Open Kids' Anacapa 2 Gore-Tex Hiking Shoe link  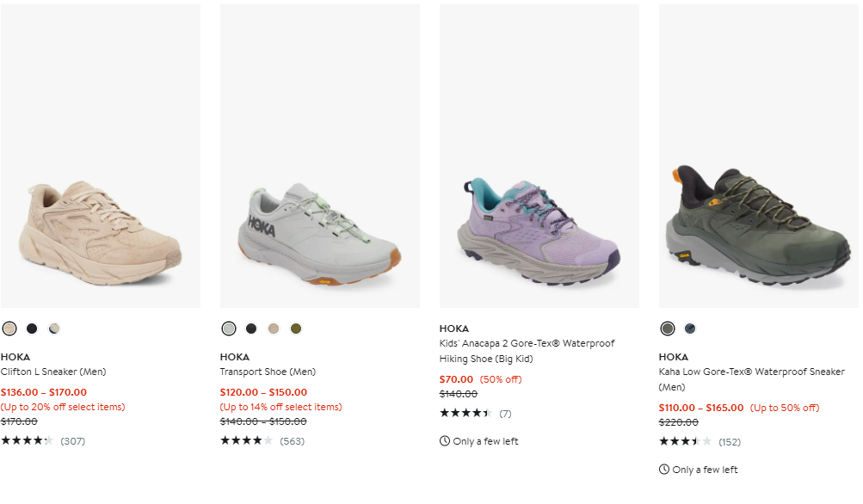(527, 351)
